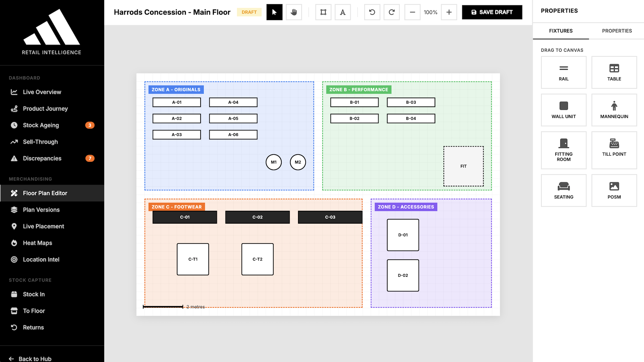Screen dimensions: 644x362
Task: Zoom out with the minus button
Action: click(x=412, y=12)
